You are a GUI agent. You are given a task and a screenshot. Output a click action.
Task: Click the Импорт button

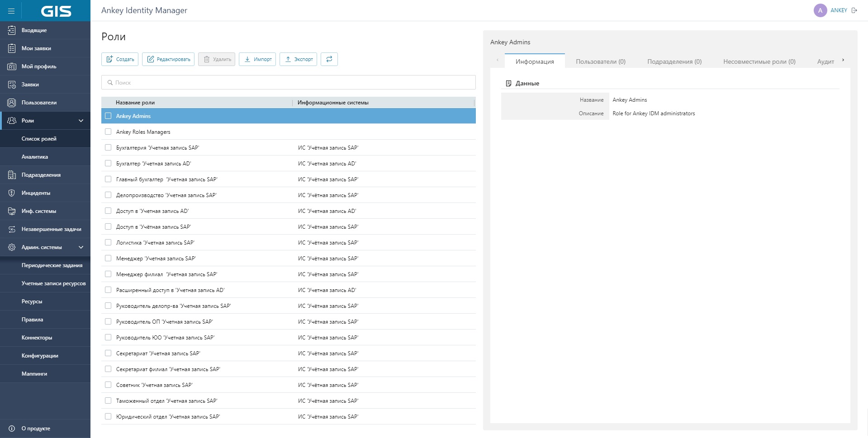pyautogui.click(x=257, y=59)
